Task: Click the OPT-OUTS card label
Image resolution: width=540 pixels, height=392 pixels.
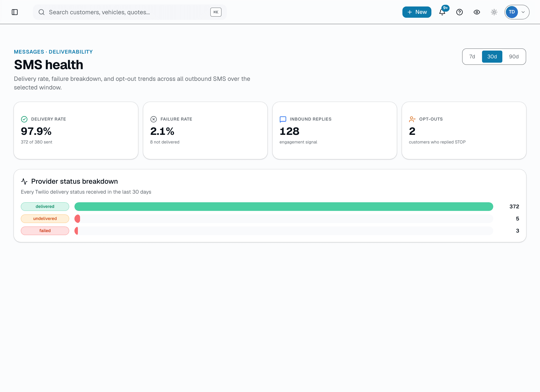Action: (431, 119)
